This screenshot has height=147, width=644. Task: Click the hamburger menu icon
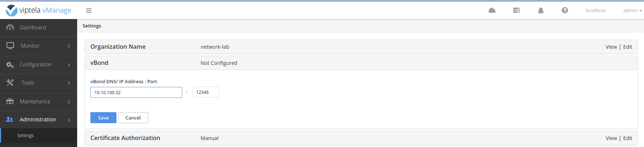tap(89, 11)
